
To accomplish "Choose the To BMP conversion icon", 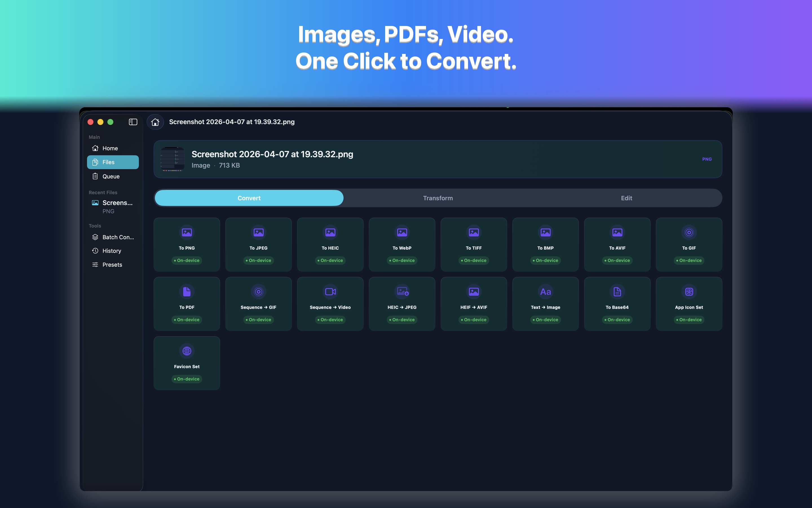I will (546, 232).
